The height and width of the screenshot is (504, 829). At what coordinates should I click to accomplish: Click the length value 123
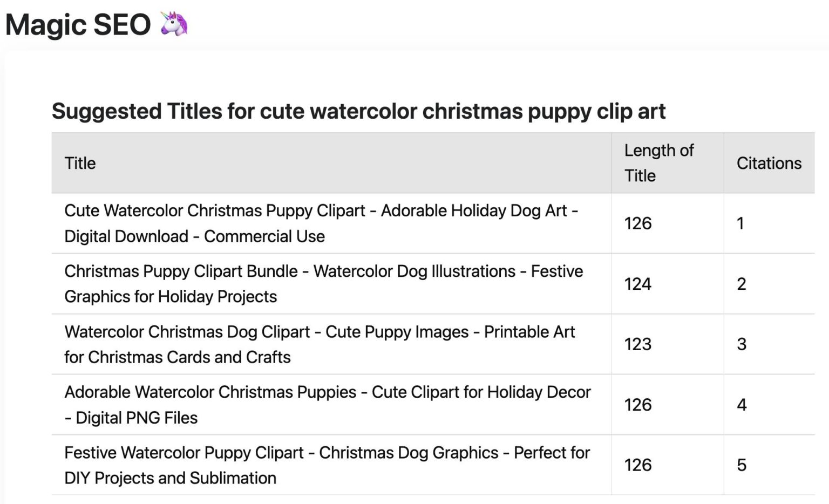pos(638,344)
